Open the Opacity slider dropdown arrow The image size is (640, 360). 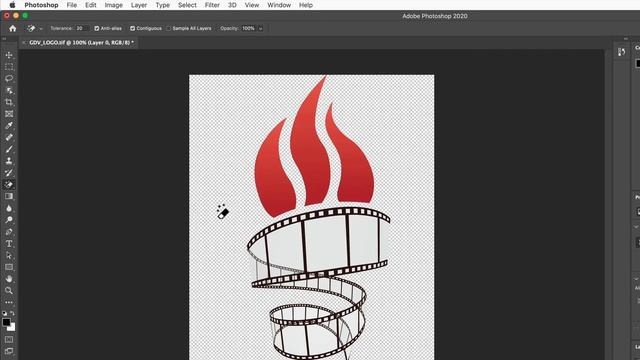point(260,29)
